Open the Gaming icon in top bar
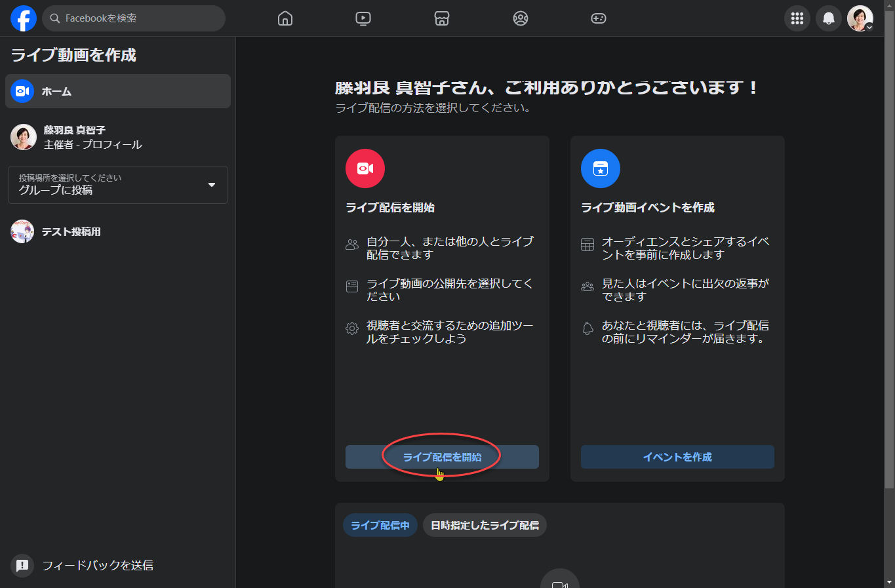Image resolution: width=895 pixels, height=588 pixels. click(599, 18)
